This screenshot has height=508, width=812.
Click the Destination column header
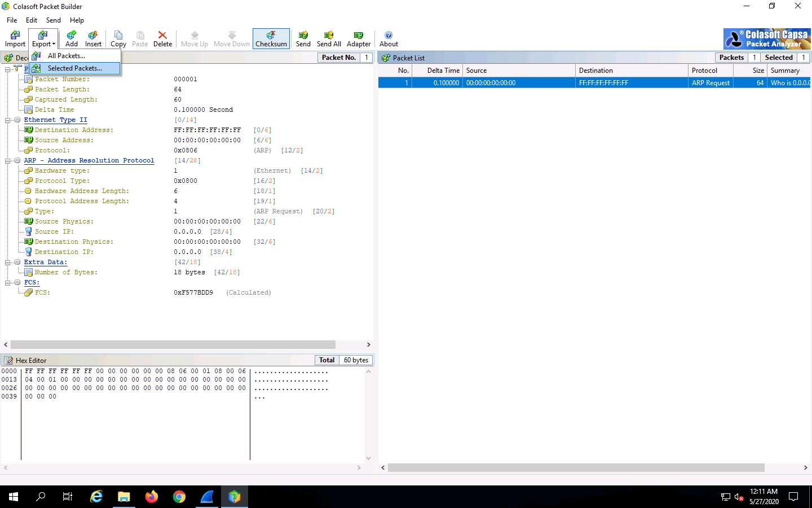632,71
